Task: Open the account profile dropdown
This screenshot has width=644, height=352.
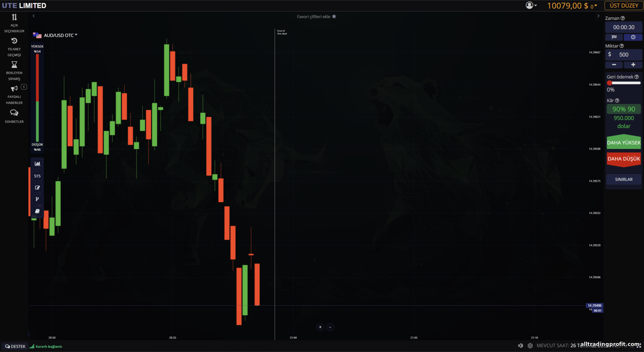Action: [531, 6]
